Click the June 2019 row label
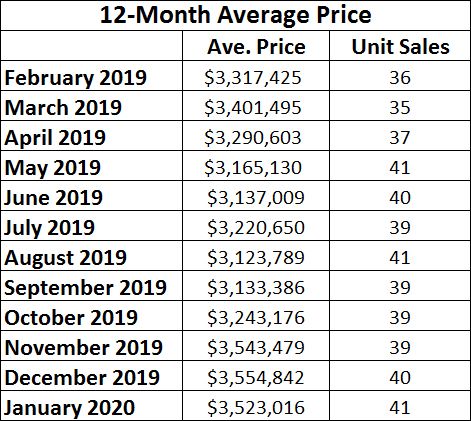The image size is (471, 421). tap(53, 197)
